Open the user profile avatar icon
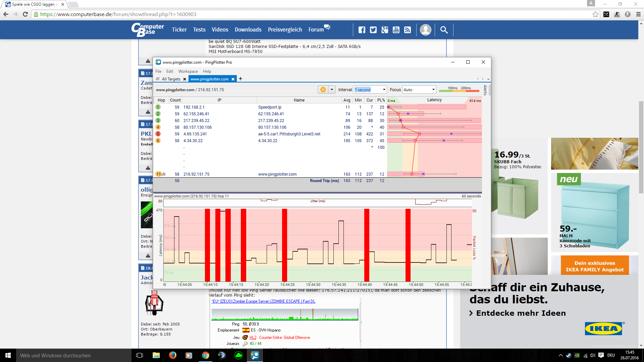644x362 pixels. (x=425, y=30)
